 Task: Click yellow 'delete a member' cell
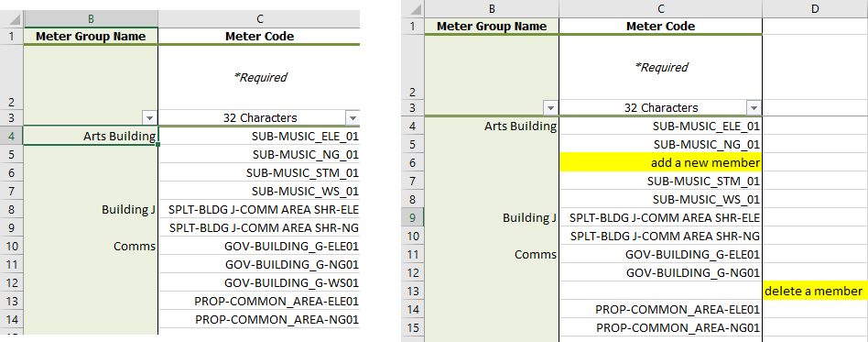click(x=815, y=291)
